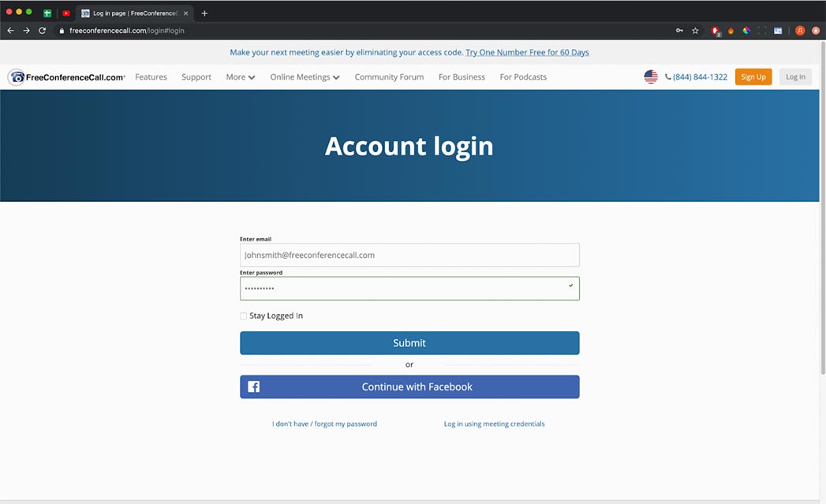Click the Enter email input field
The width and height of the screenshot is (826, 504).
pyautogui.click(x=409, y=255)
